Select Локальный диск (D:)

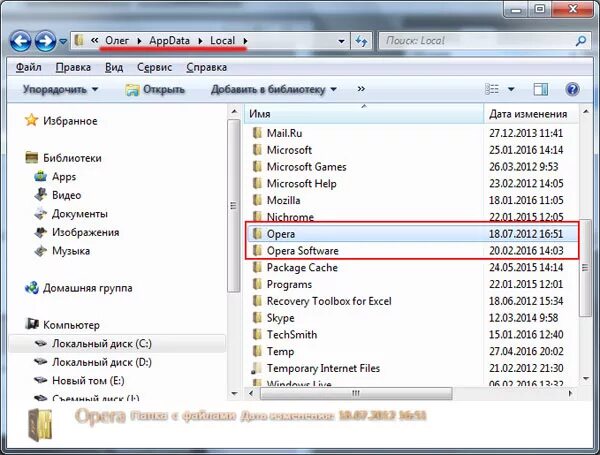93,362
